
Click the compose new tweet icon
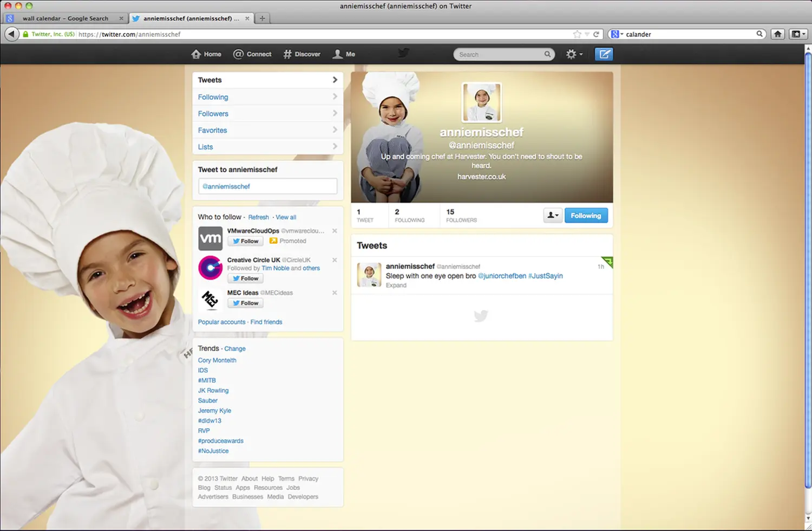(x=604, y=54)
